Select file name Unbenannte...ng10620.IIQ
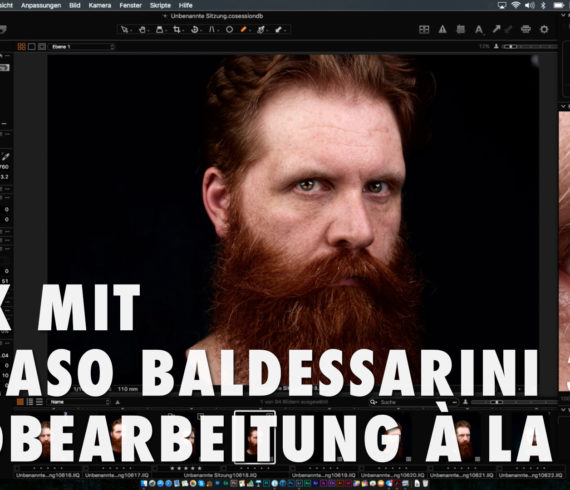 point(393,475)
